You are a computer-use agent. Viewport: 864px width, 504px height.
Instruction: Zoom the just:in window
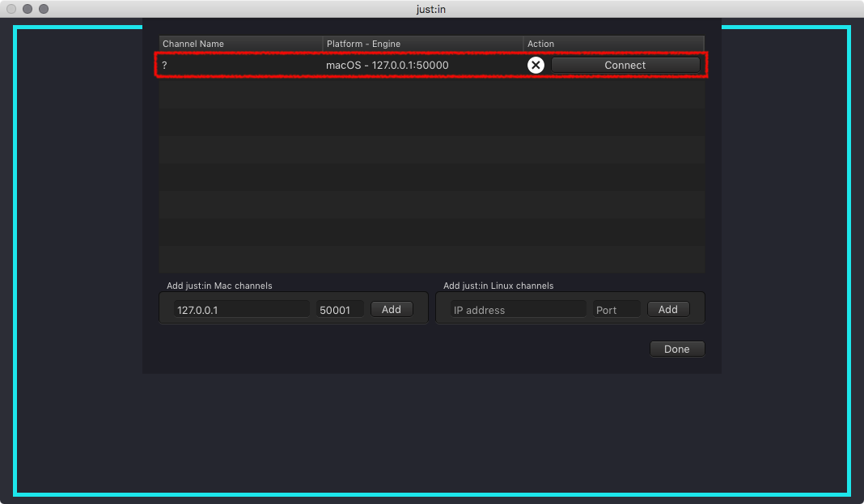pyautogui.click(x=44, y=9)
